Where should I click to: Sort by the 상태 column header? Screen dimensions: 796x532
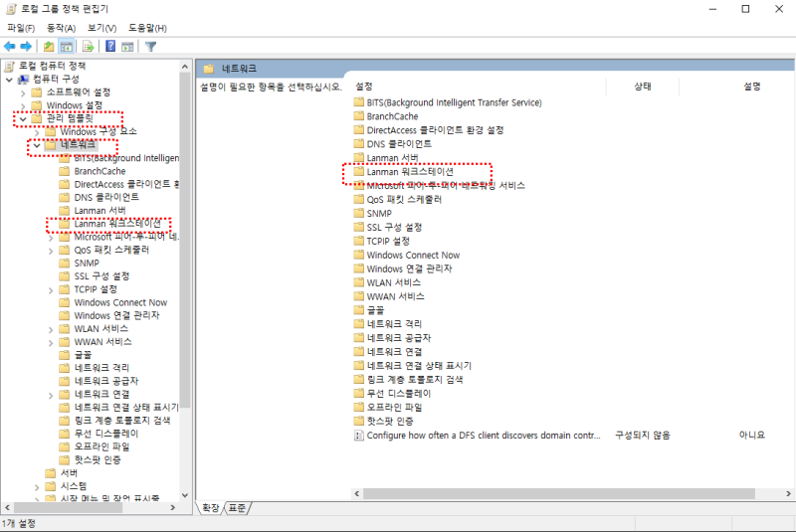pyautogui.click(x=642, y=87)
